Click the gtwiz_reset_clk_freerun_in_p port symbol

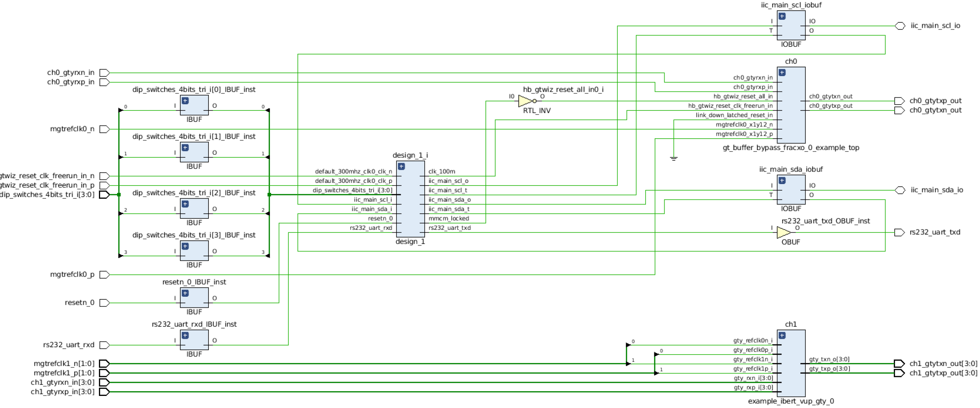(x=105, y=186)
